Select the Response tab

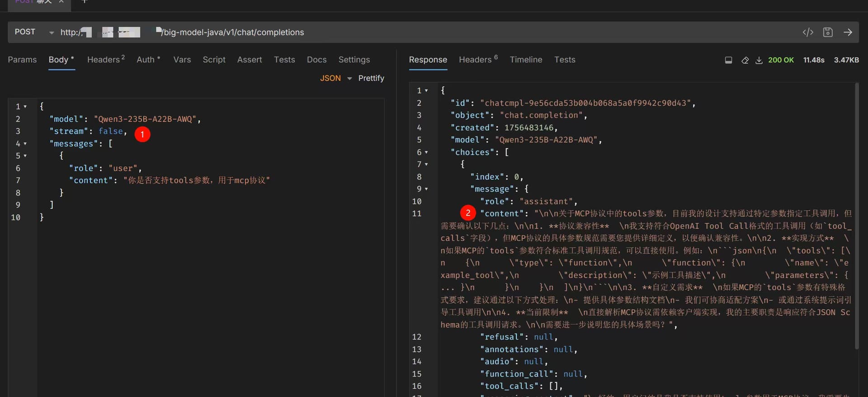[x=428, y=60]
